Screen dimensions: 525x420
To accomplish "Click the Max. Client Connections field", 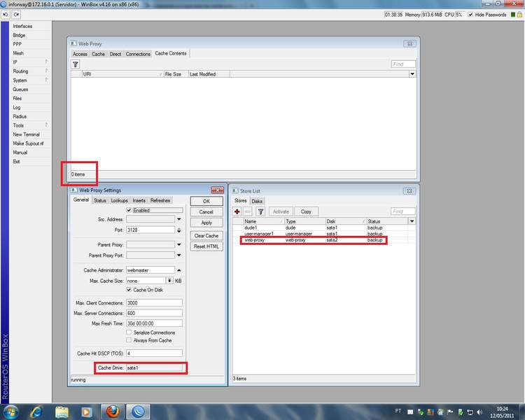I will point(154,303).
